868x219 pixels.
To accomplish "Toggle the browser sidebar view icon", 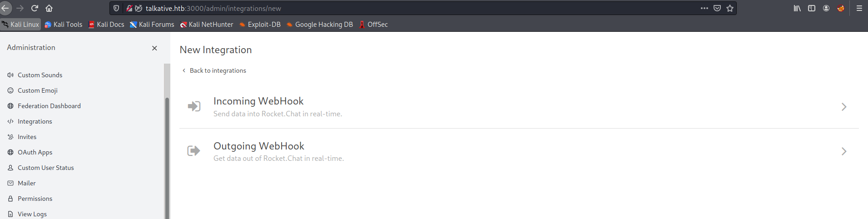I will coord(812,8).
